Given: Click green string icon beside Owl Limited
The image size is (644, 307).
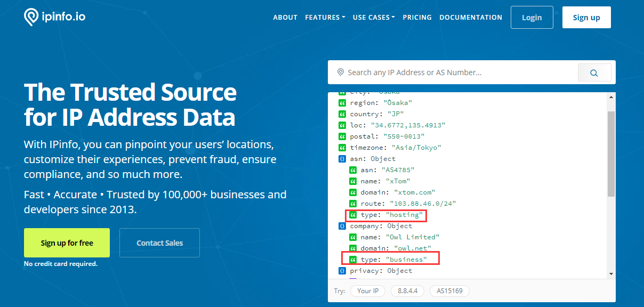Looking at the screenshot, I should 353,237.
